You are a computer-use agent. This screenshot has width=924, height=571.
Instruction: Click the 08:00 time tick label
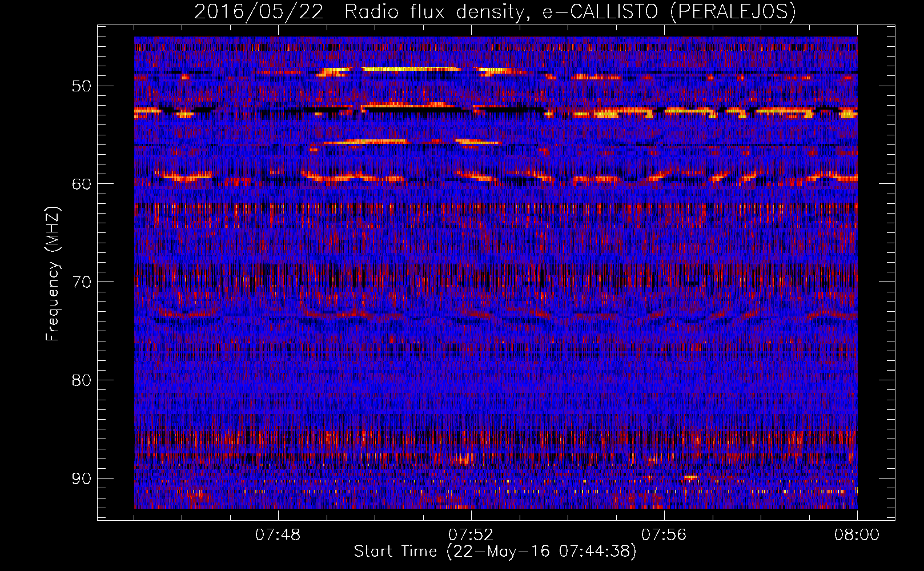pos(857,535)
